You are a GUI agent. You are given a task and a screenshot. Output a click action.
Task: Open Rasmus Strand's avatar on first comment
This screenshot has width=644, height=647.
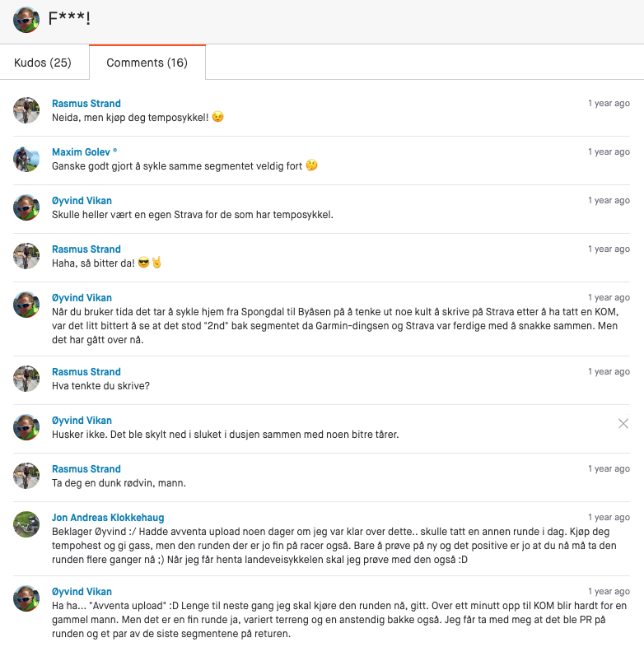tap(26, 110)
